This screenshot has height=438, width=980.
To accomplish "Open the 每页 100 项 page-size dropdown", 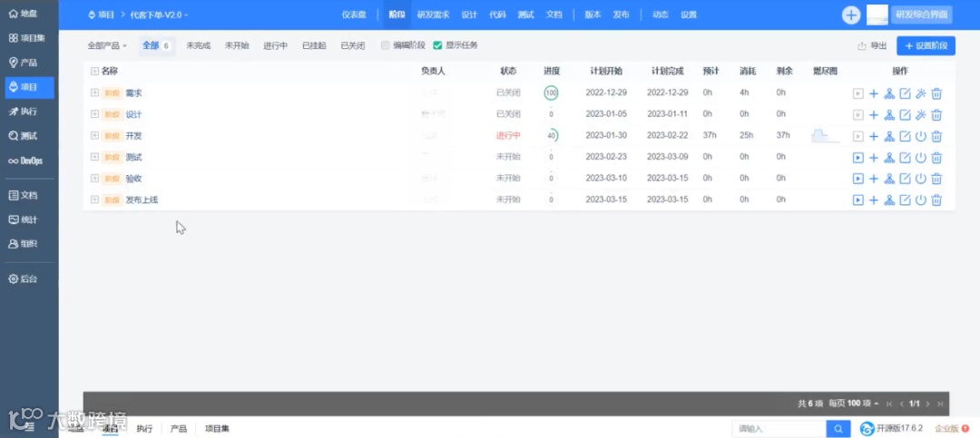I will click(854, 404).
